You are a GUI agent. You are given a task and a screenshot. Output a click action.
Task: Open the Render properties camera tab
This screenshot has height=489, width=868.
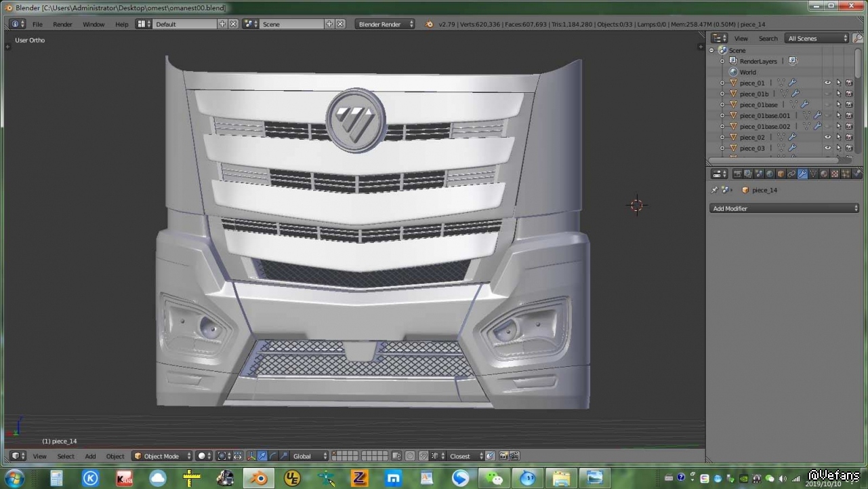click(737, 174)
